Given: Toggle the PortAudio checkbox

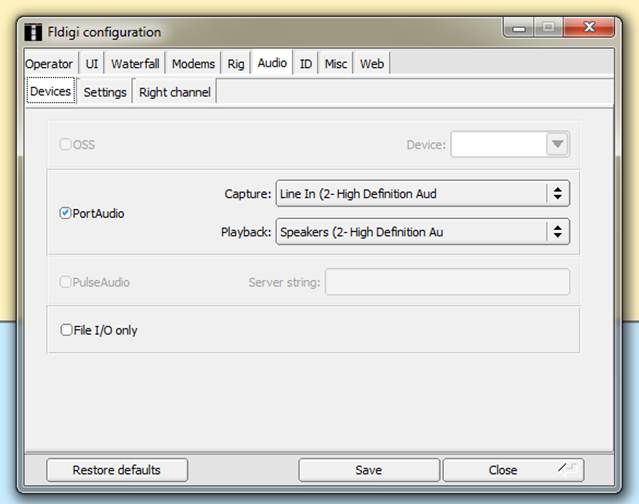Looking at the screenshot, I should (x=66, y=213).
